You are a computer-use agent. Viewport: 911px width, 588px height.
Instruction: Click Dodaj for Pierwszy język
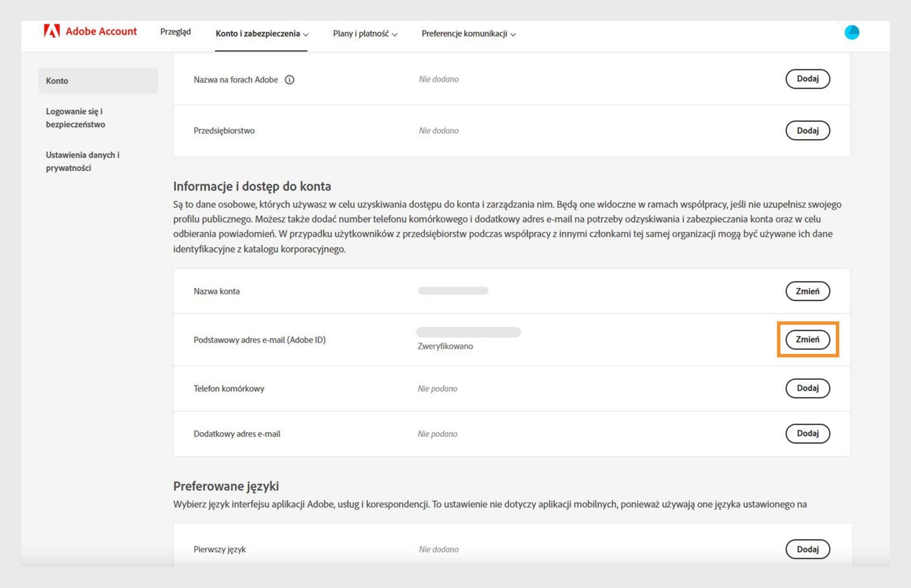(807, 549)
